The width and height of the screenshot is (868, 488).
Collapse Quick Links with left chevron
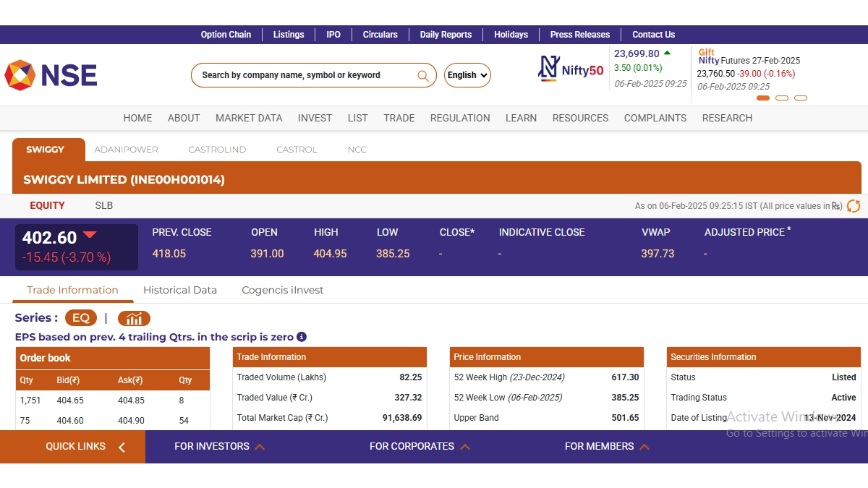pyautogui.click(x=122, y=447)
